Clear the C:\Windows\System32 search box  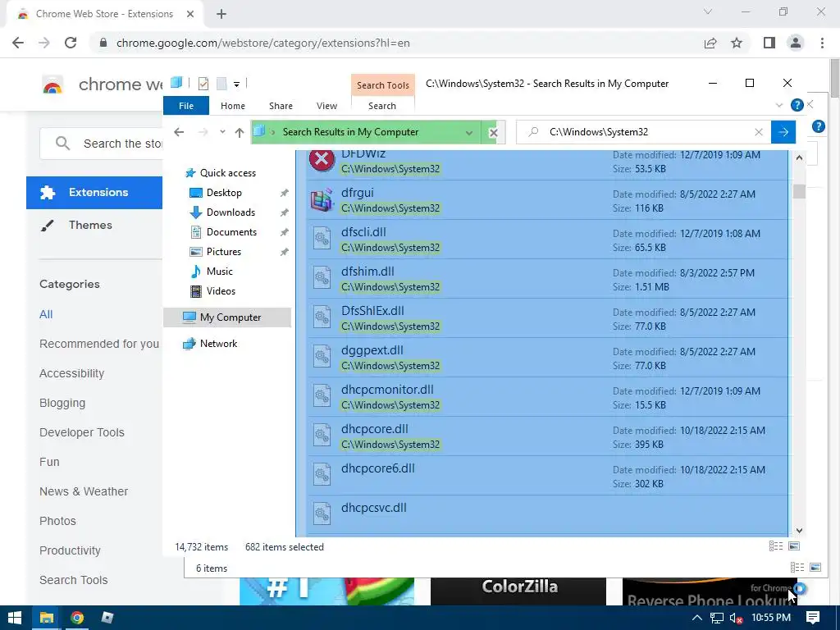click(x=759, y=132)
